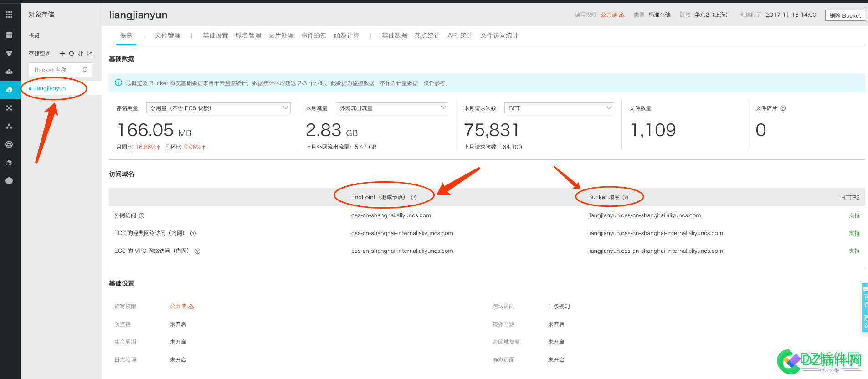Click the three-node cluster sidebar icon
Screen dimensions: 868x379
coord(9,126)
